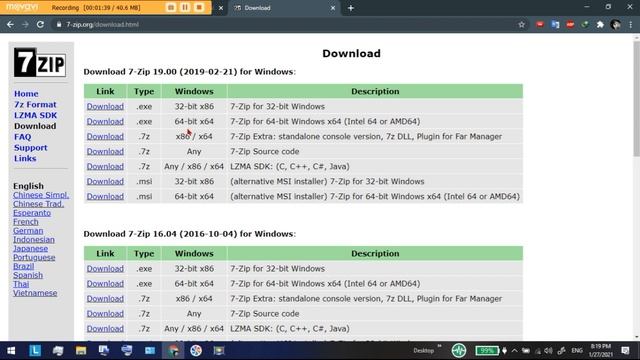Viewport: 640px width, 360px height.
Task: Download 19.00 32-bit MSI installer
Action: pos(105,182)
